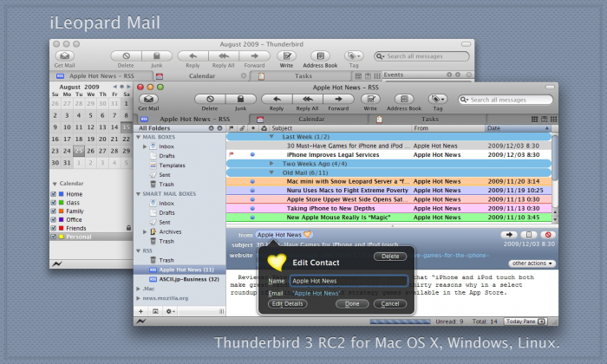Screen dimensions: 607x364
Task: Open Address Book in front window toolbar
Action: [404, 99]
